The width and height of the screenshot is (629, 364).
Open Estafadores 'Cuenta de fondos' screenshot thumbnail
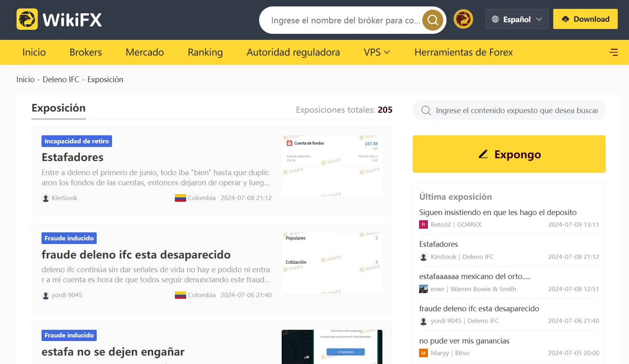[332, 166]
